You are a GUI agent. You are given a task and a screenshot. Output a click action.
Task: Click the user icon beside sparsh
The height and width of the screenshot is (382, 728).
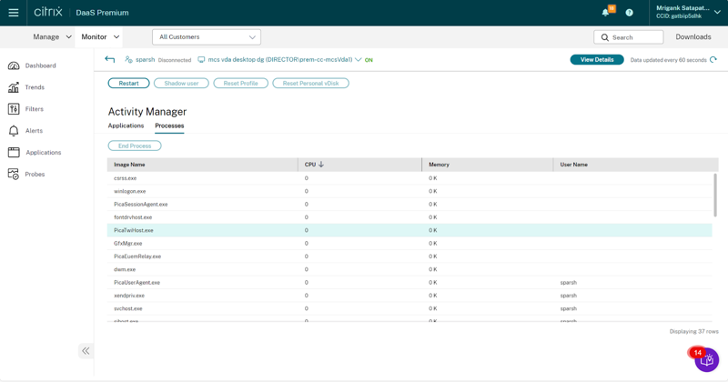pos(129,59)
